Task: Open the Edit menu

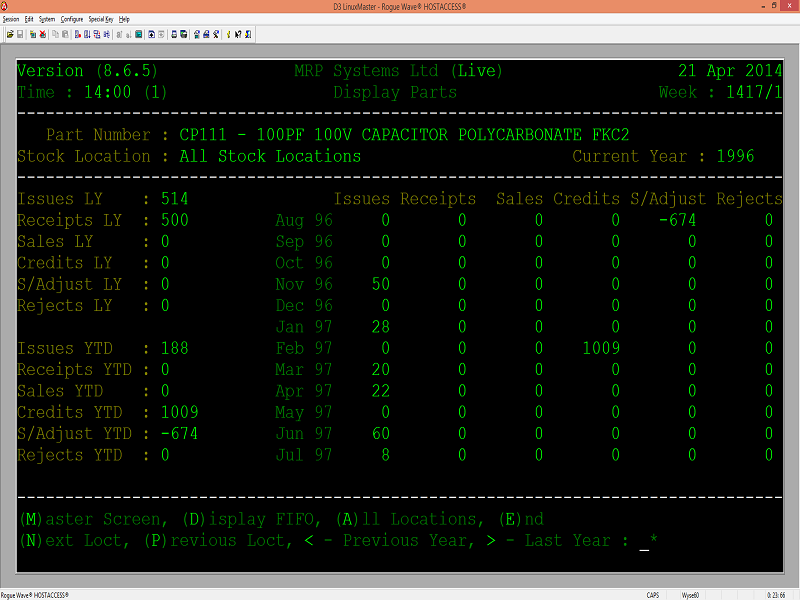Action: tap(29, 19)
